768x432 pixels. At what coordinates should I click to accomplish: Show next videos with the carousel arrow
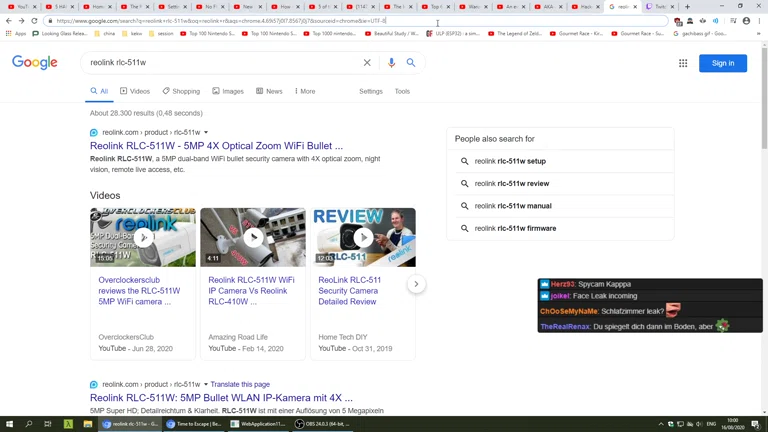pos(416,284)
